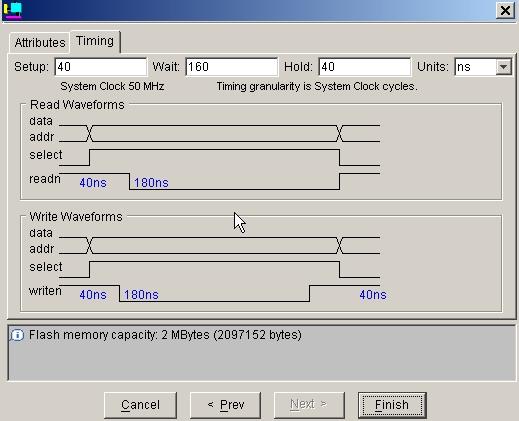Click the 180ns label on writen waveform

tap(141, 295)
